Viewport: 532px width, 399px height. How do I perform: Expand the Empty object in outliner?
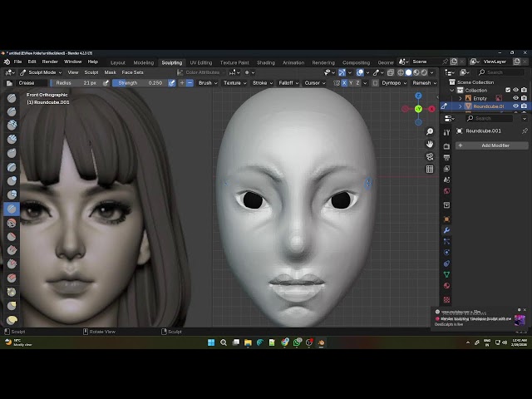coord(461,98)
